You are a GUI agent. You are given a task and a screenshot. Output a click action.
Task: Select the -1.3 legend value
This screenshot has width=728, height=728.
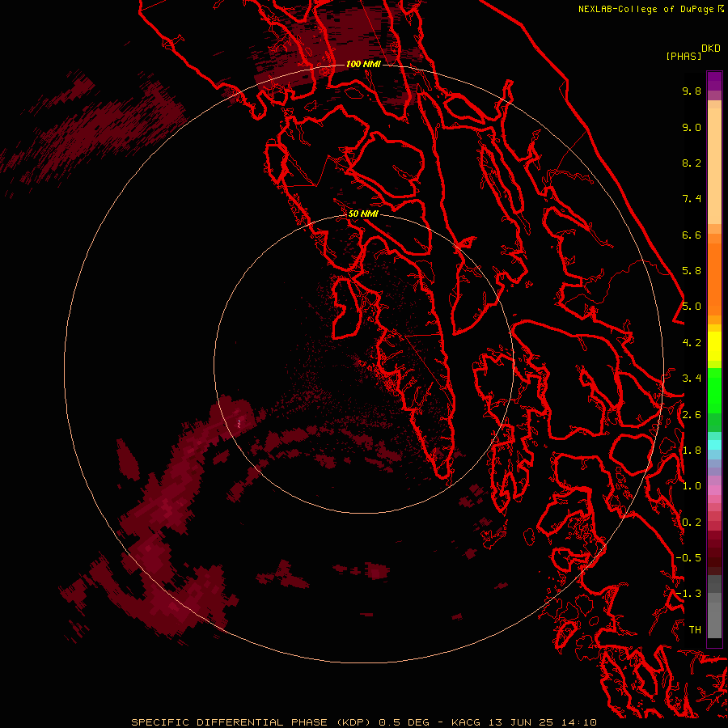688,594
